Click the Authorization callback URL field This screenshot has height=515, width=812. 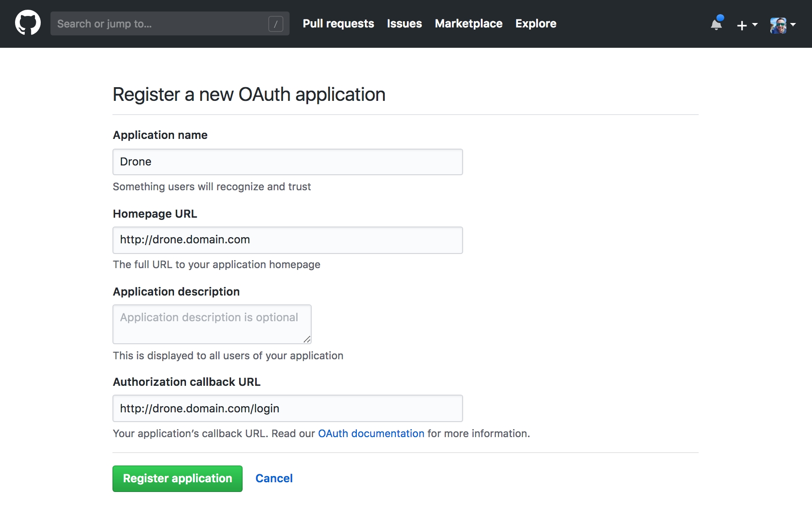click(287, 408)
